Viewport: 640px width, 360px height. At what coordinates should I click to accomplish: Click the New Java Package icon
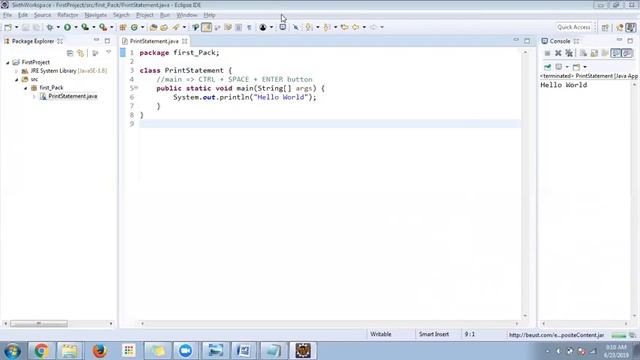click(x=123, y=27)
